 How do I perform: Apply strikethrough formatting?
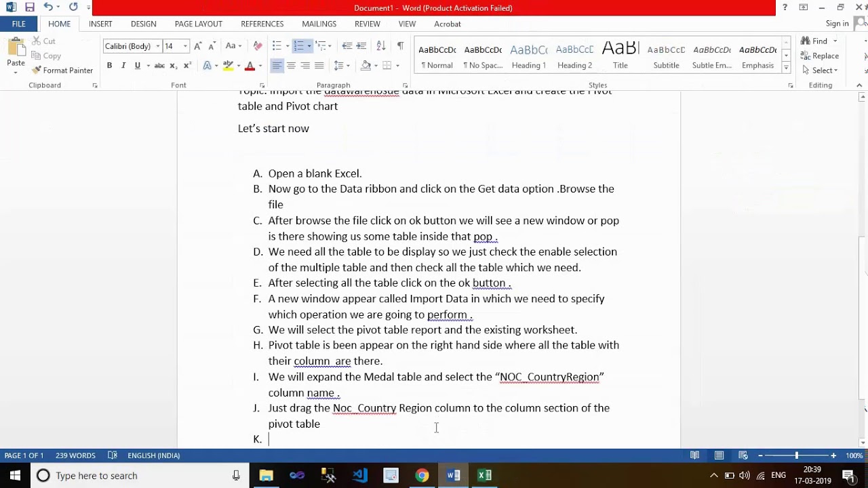tap(159, 66)
